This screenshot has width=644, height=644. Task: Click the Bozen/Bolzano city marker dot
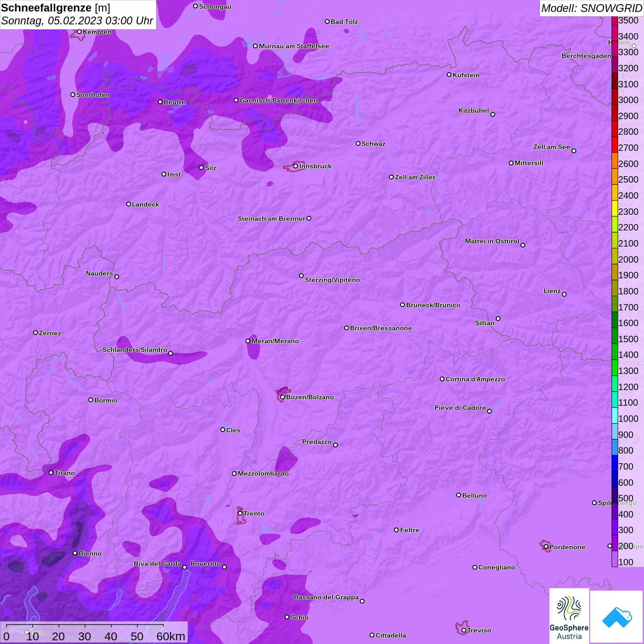point(282,397)
